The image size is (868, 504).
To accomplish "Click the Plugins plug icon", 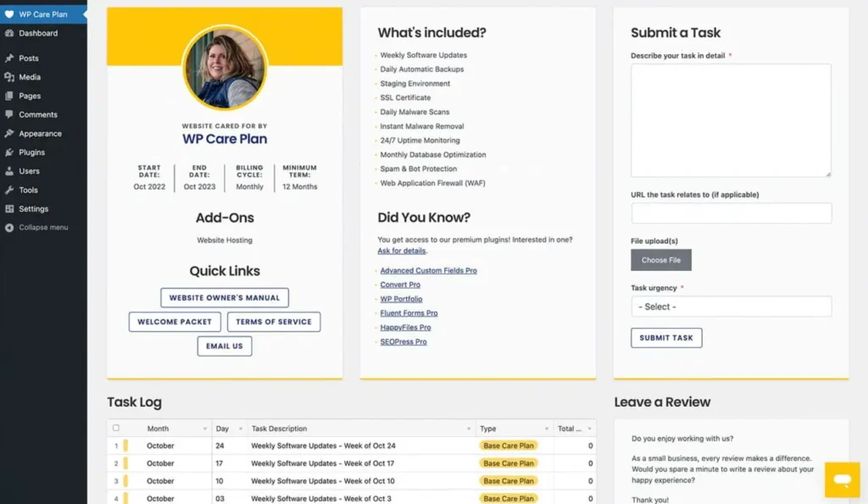I will click(x=10, y=152).
